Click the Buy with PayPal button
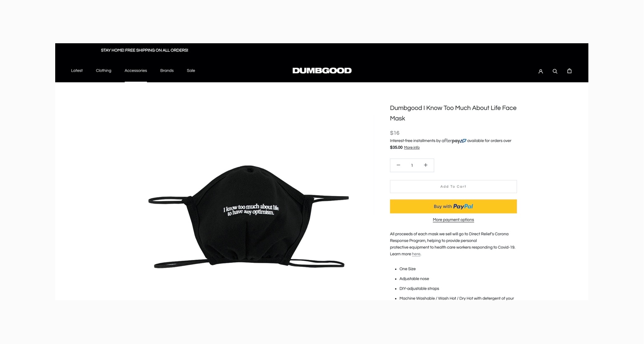This screenshot has height=344, width=644. tap(453, 206)
